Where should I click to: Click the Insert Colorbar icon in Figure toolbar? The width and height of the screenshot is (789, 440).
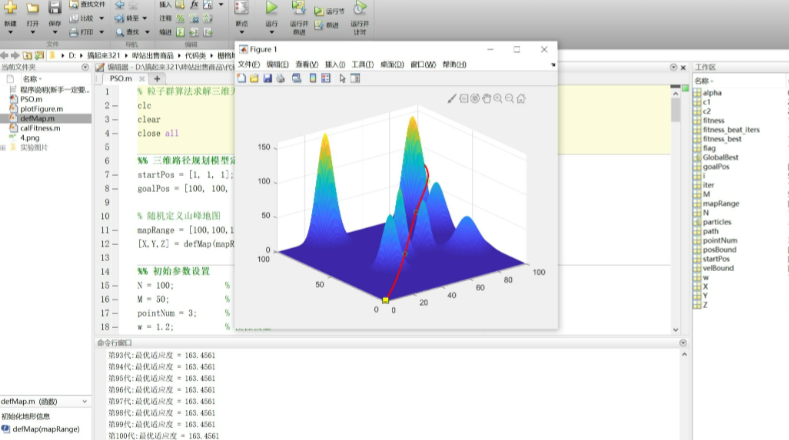click(x=311, y=78)
